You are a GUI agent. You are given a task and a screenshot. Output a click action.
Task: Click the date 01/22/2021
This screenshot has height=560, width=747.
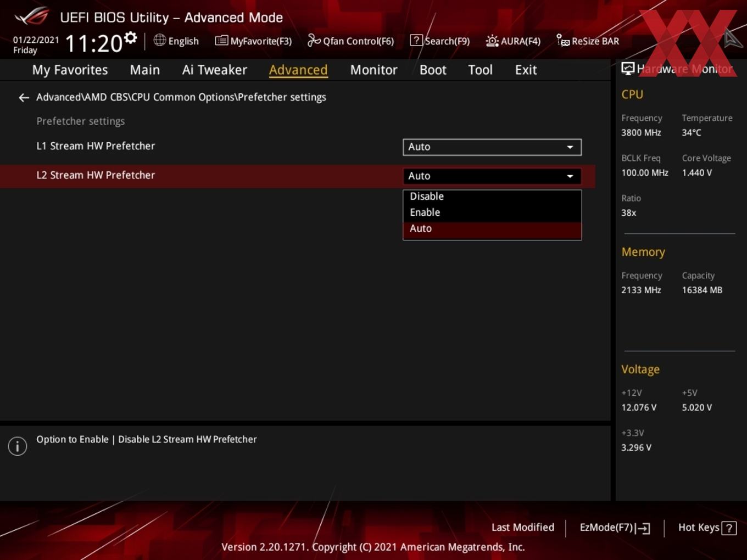(36, 40)
